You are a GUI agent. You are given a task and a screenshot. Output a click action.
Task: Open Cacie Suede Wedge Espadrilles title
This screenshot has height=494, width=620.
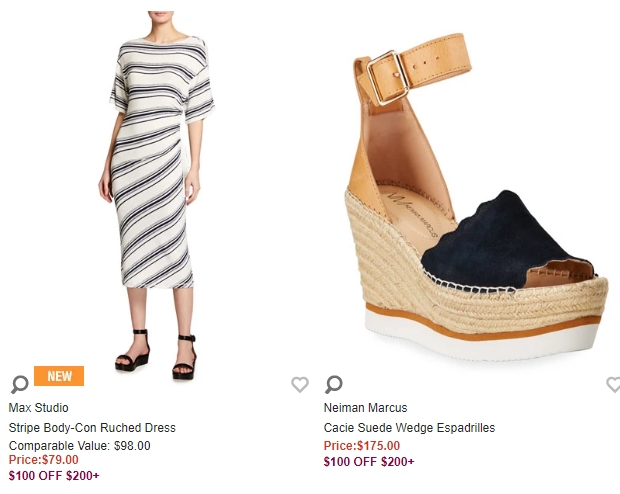(x=409, y=428)
